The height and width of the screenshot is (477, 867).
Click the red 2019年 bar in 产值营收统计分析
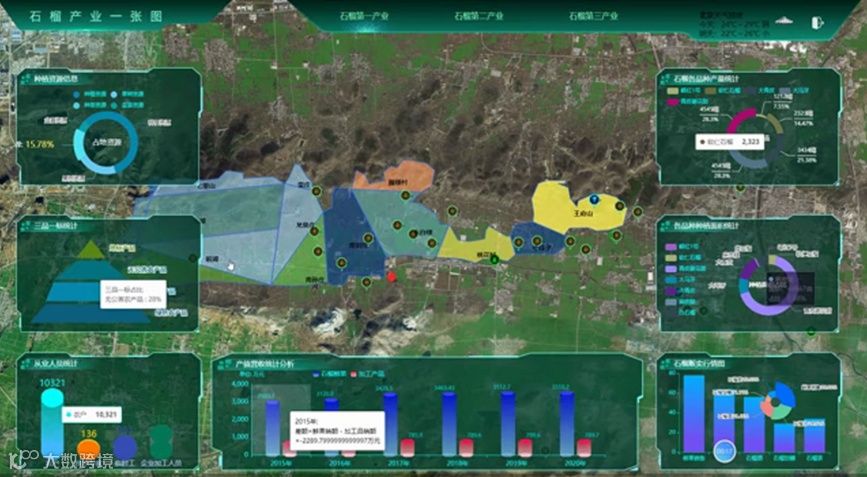click(525, 448)
